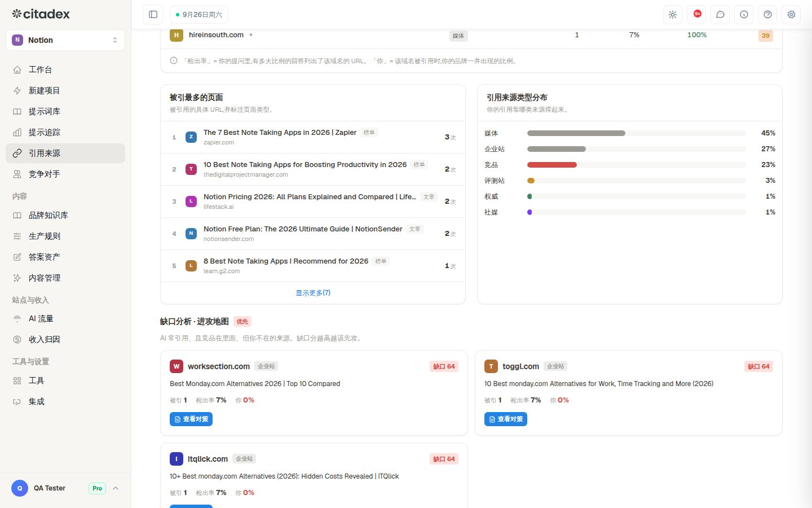
Task: Click the hireinsouth.com H favicon
Action: coord(176,35)
